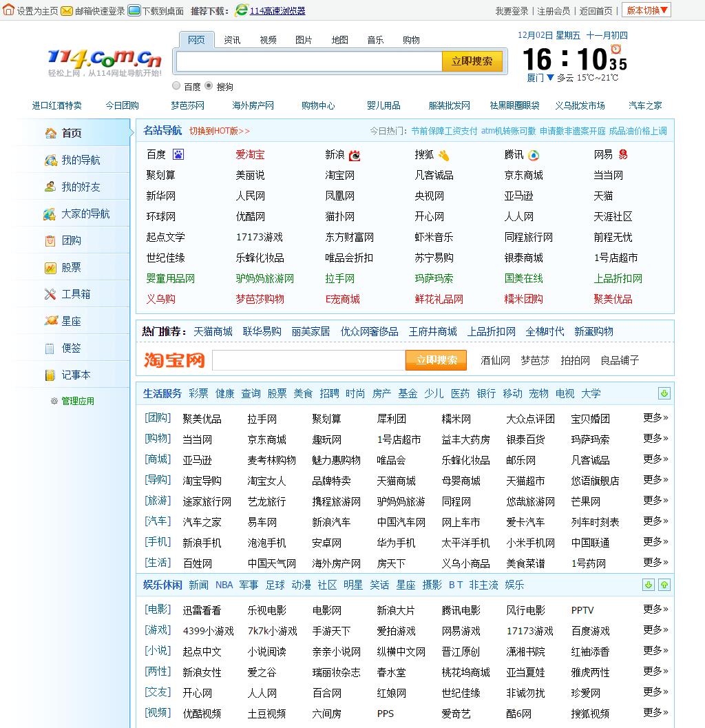Open the 星座 horoscope icon
The height and width of the screenshot is (728, 705).
pos(50,321)
